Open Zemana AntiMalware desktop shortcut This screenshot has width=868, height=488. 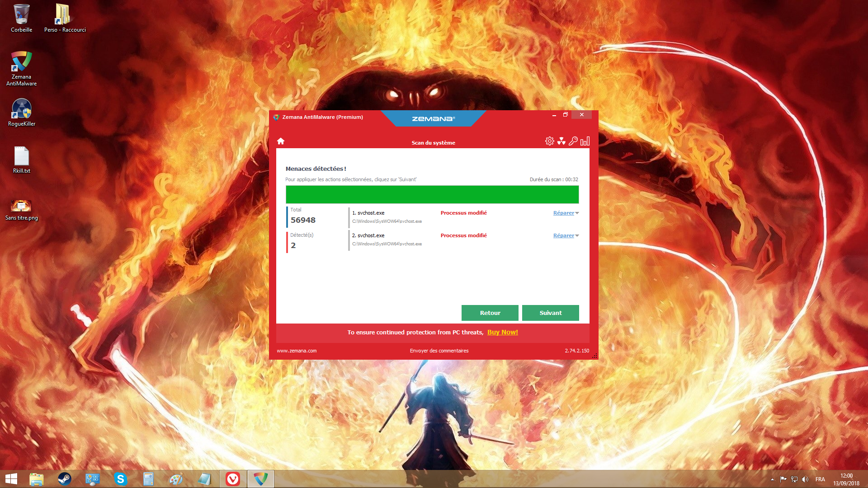coord(21,68)
